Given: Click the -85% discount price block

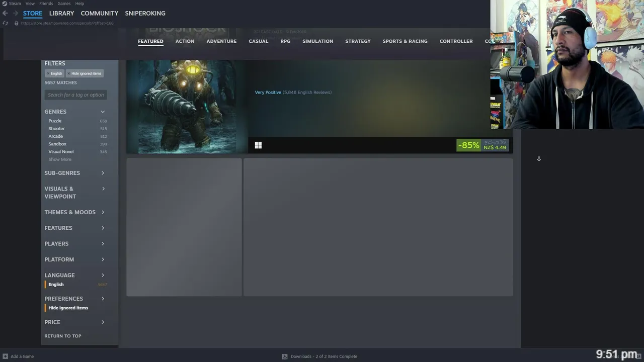Looking at the screenshot, I should click(x=482, y=145).
